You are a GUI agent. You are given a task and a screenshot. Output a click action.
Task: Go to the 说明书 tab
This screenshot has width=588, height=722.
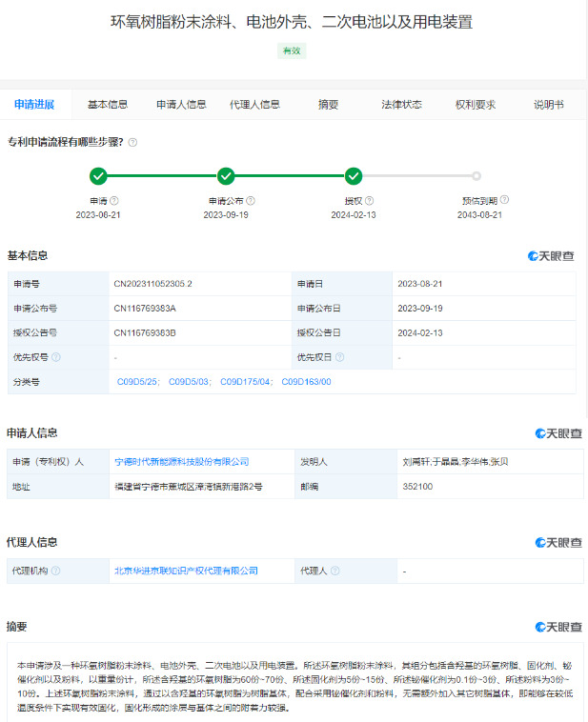pos(548,105)
